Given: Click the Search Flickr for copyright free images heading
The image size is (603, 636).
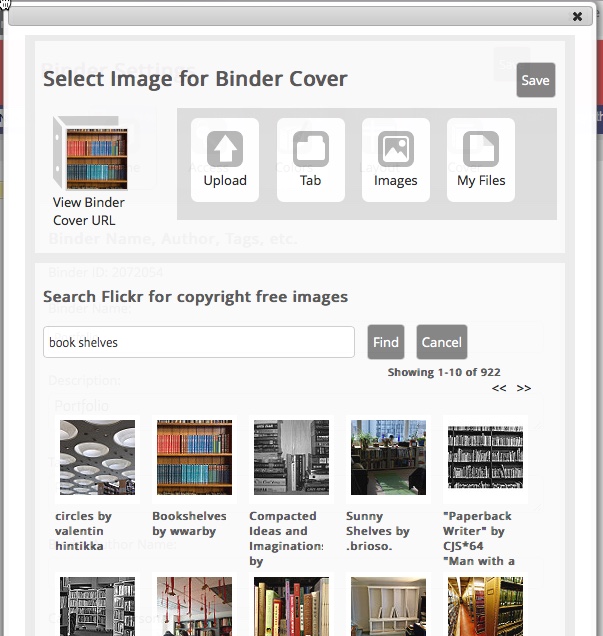Looking at the screenshot, I should click(x=195, y=297).
